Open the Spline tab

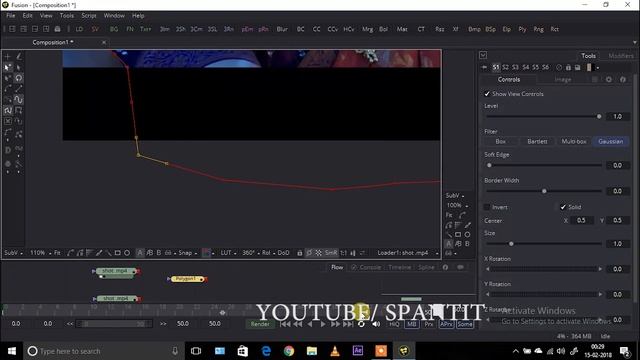[426, 267]
